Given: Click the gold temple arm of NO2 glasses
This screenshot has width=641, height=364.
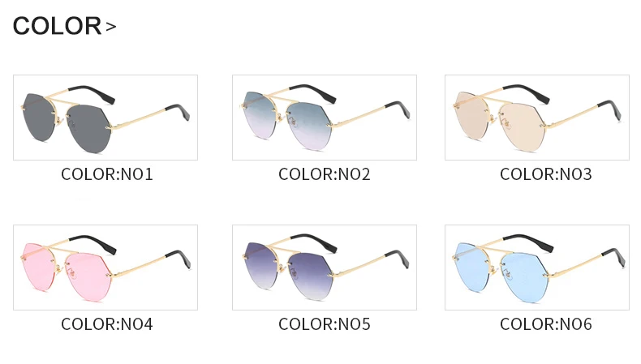Looking at the screenshot, I should (358, 117).
